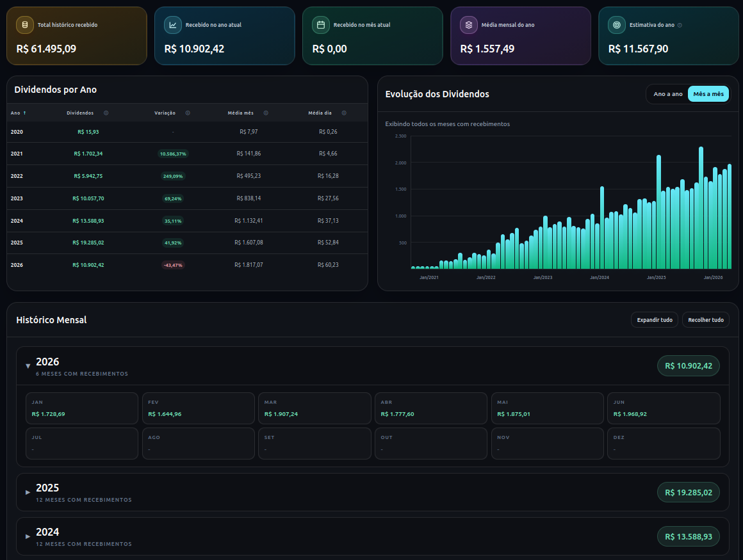This screenshot has width=743, height=560.
Task: Click the calendar icon on Recebido no mês atual
Action: pyautogui.click(x=320, y=25)
